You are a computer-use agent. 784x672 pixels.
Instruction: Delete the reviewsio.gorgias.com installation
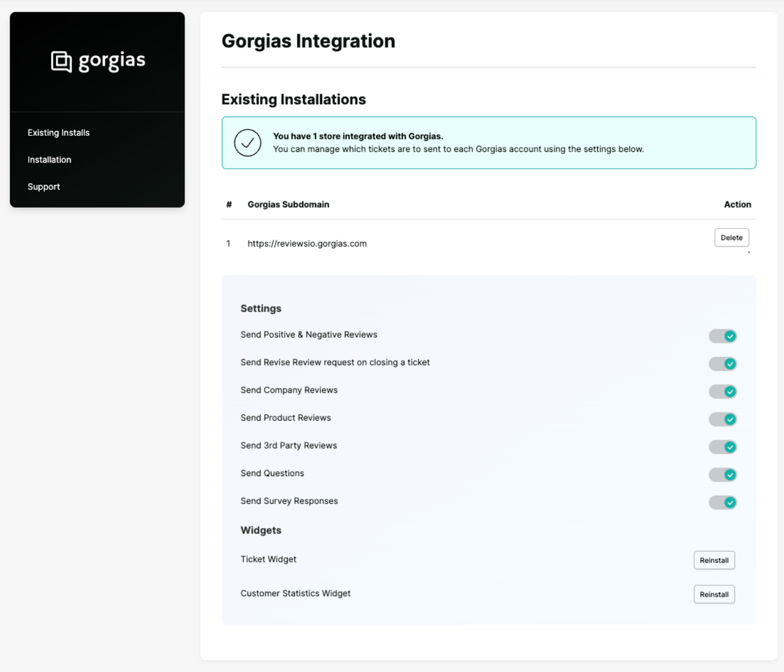click(732, 237)
